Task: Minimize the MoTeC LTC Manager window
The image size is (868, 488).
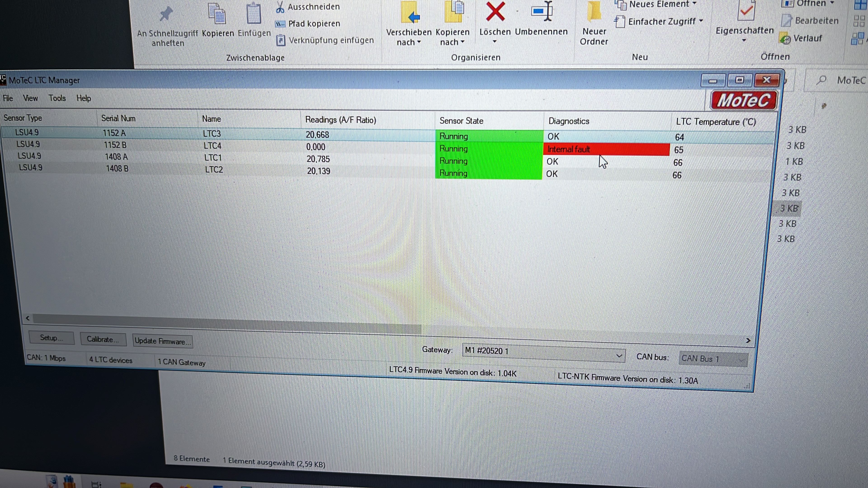Action: [713, 81]
